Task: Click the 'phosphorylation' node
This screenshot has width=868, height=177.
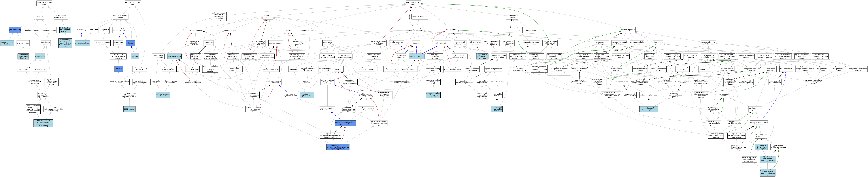Action: tap(622, 82)
